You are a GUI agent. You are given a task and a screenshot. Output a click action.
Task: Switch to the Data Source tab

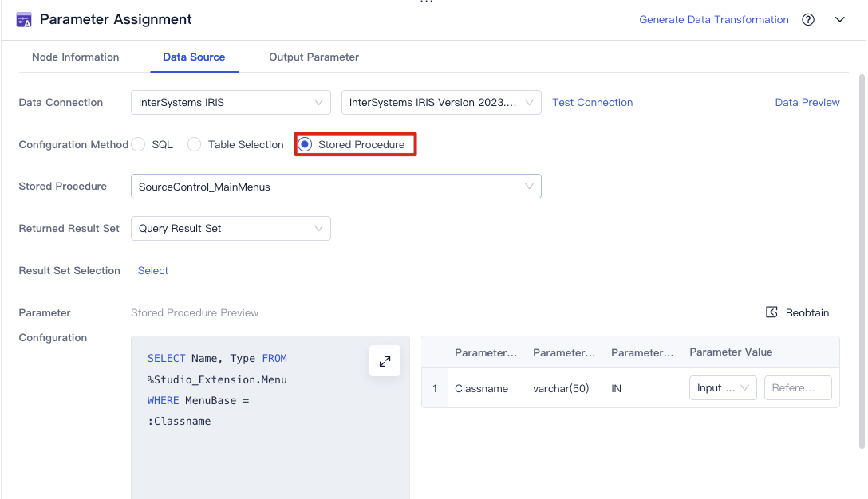pos(194,57)
